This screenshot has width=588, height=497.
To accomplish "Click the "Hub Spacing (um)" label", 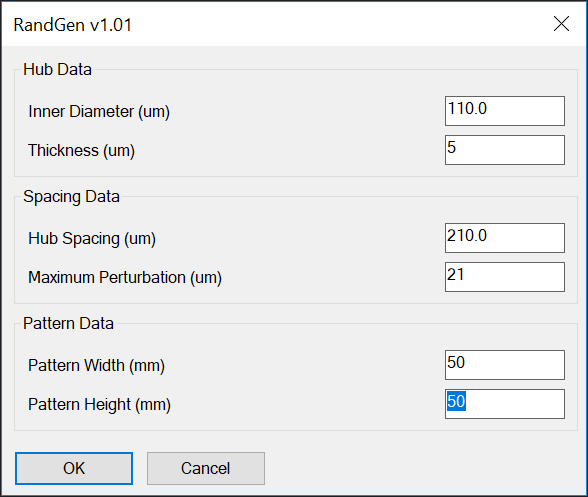I will pyautogui.click(x=92, y=239).
